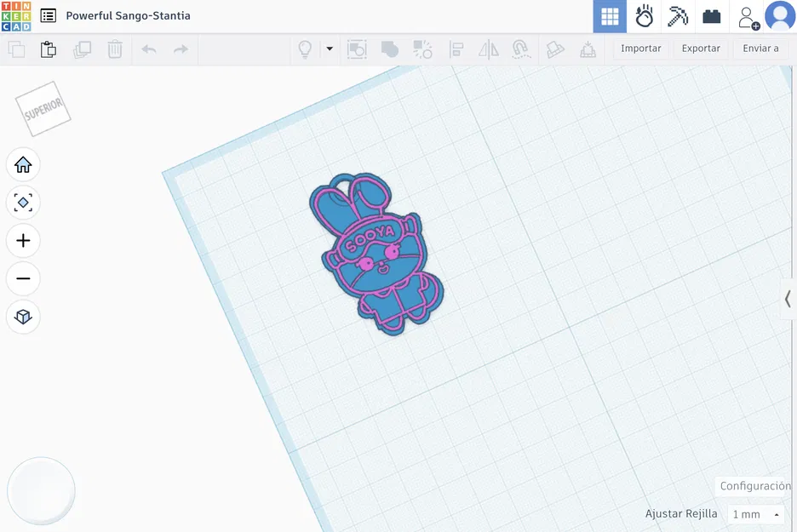Click the Copy icon

pyautogui.click(x=16, y=49)
